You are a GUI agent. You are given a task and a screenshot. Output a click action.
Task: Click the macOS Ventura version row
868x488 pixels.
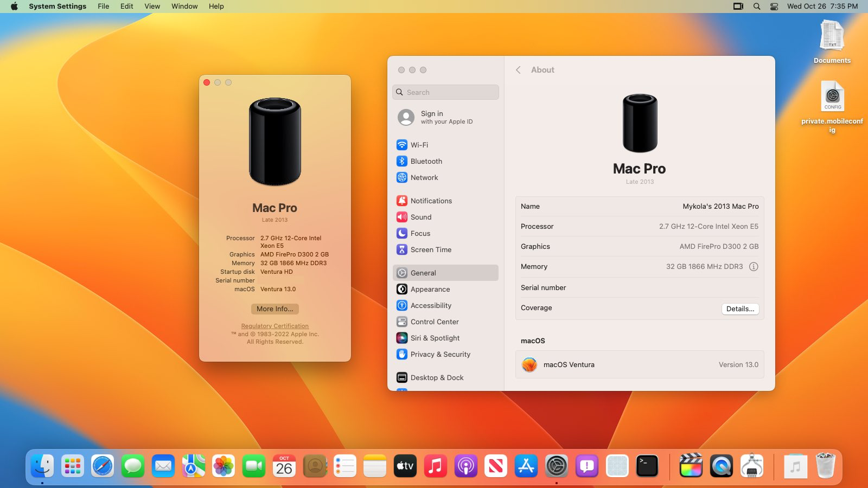[x=640, y=364]
